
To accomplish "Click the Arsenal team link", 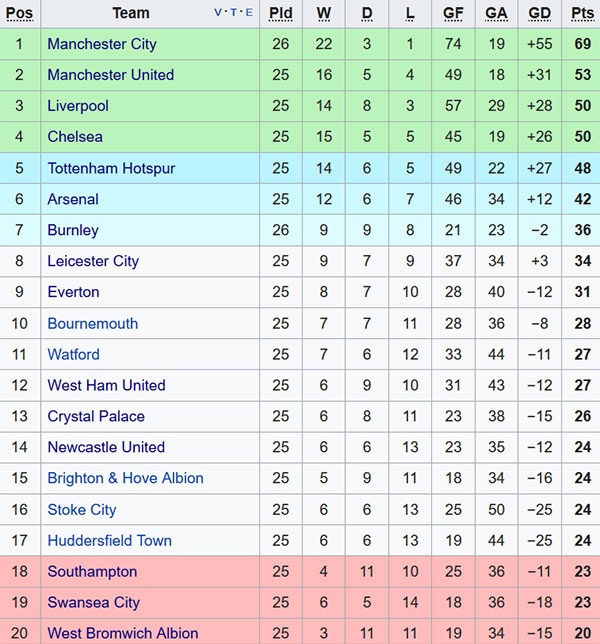I will click(73, 199).
